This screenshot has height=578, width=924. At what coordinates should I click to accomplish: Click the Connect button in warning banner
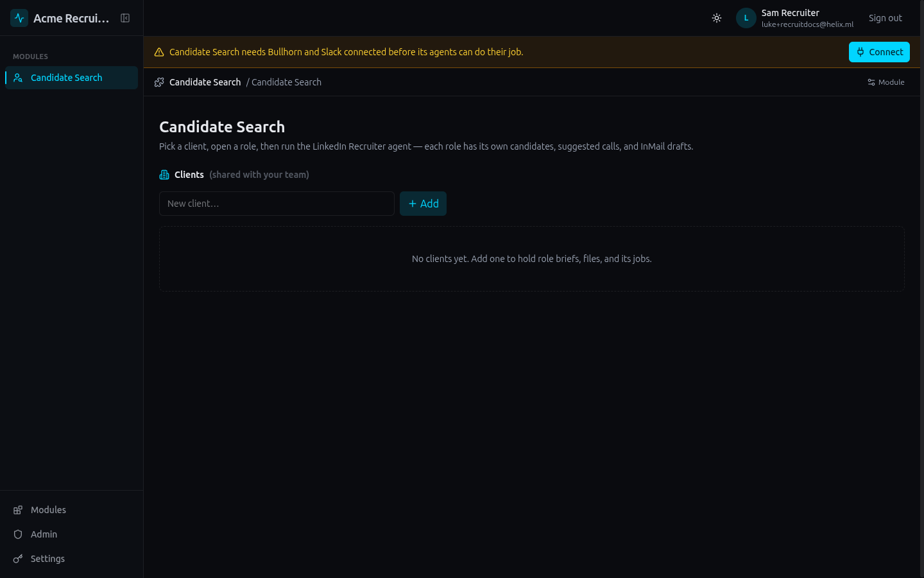(879, 52)
